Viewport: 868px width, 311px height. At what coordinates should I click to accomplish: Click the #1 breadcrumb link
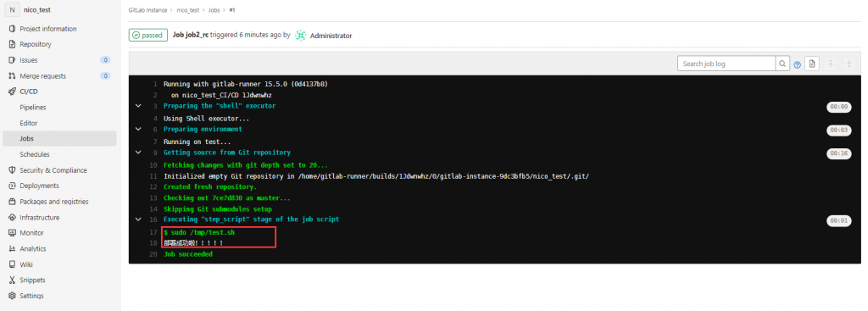[x=232, y=10]
